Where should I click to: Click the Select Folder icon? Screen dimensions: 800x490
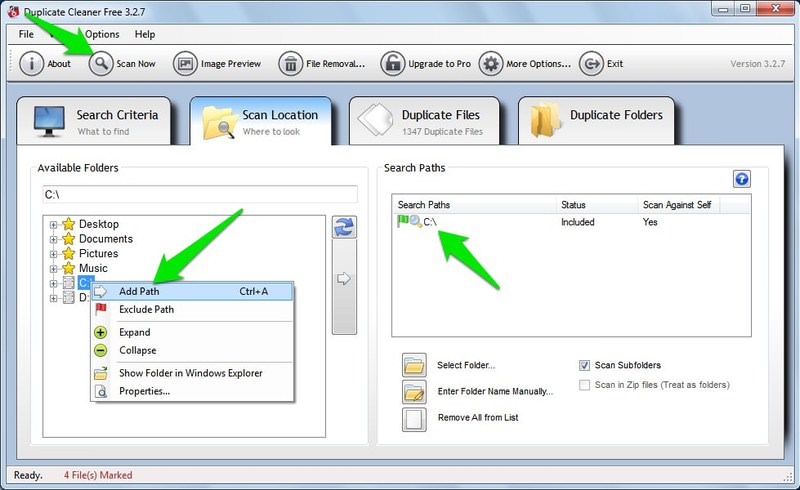pos(414,365)
